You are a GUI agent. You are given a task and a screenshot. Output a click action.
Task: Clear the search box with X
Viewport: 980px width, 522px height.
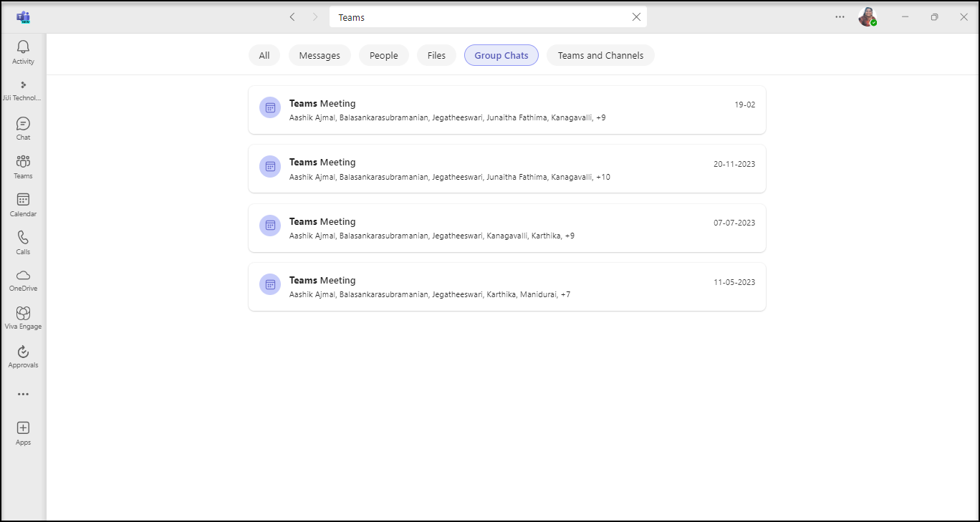636,17
